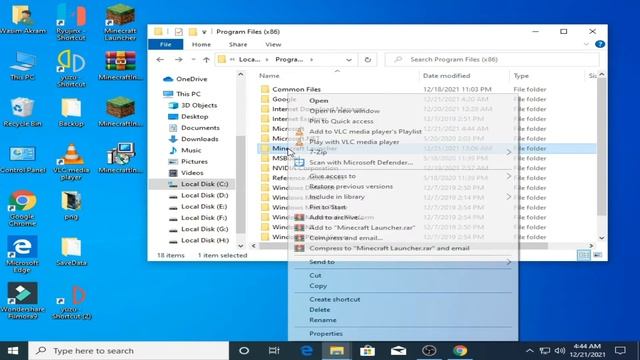Select Control Panel desktop icon
Image resolution: width=640 pixels, height=360 pixels.
[22, 159]
